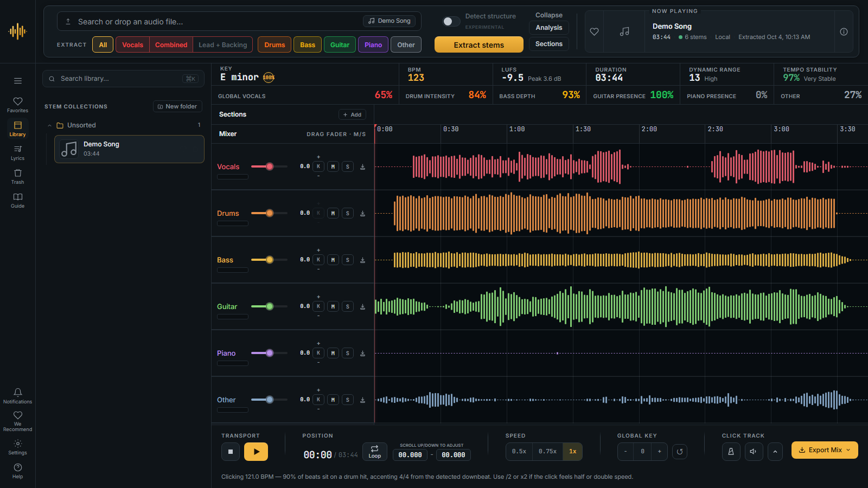Toggle K button on Bass track
The image size is (868, 488).
pyautogui.click(x=318, y=260)
